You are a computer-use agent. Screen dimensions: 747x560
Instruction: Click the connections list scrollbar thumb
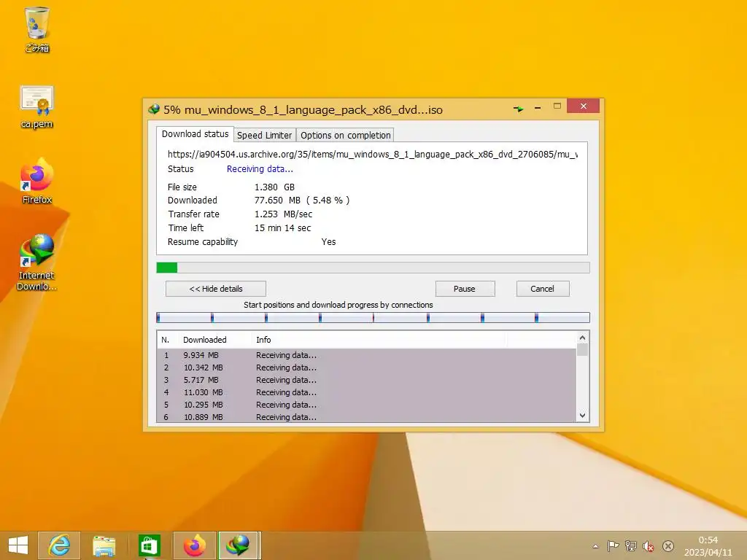[x=582, y=350]
